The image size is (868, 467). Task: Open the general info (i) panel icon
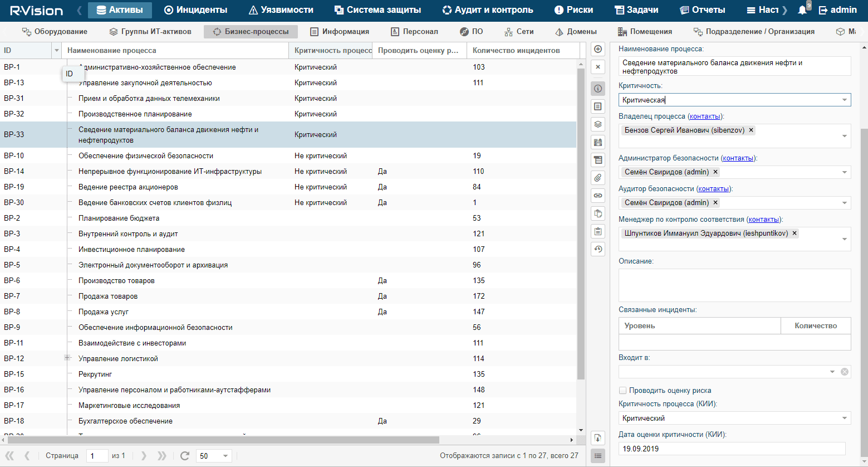pos(598,89)
